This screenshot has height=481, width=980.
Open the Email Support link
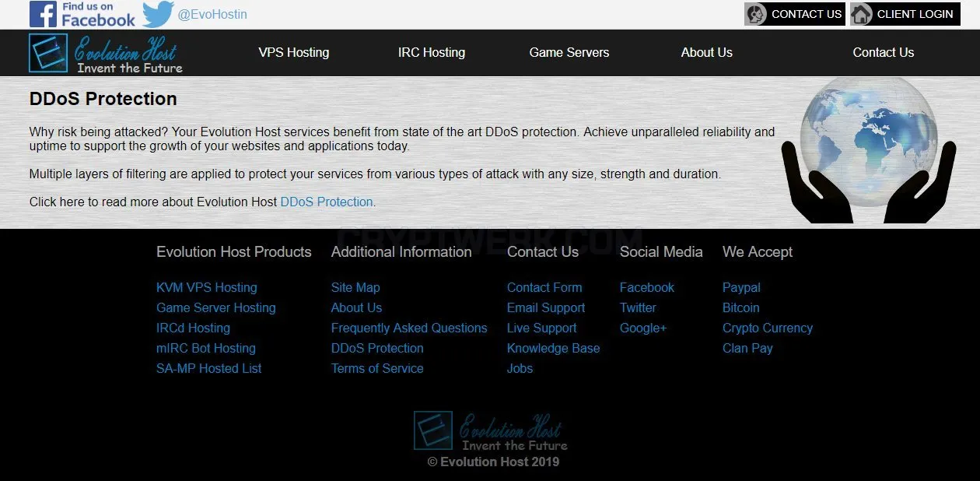click(x=546, y=307)
